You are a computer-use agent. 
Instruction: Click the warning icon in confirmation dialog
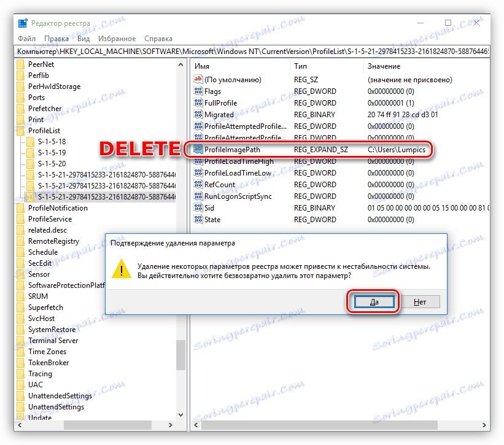pos(121,269)
